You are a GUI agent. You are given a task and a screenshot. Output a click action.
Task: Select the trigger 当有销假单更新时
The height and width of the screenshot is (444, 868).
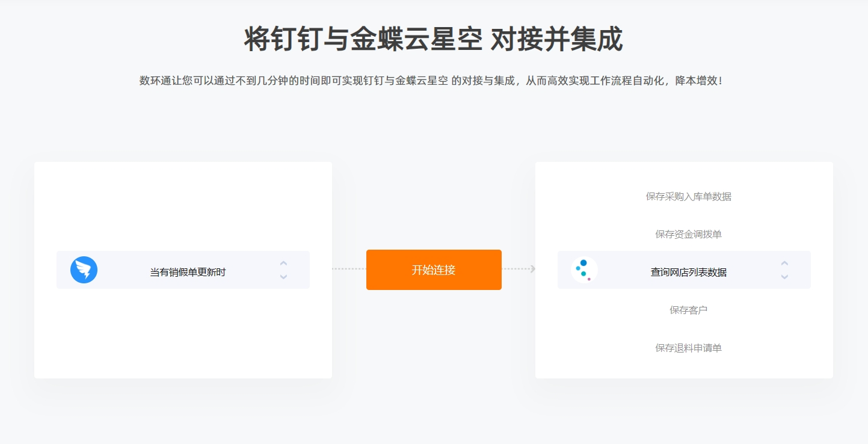pos(188,272)
